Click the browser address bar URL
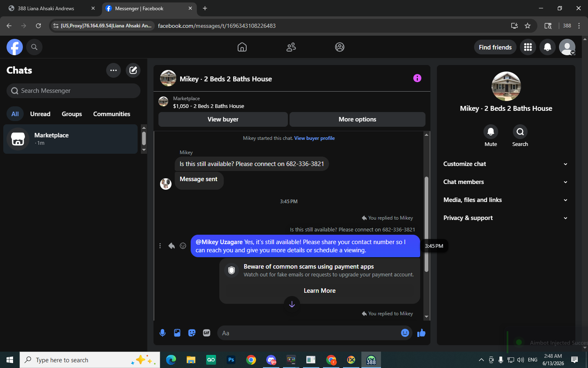588x368 pixels. pos(217,26)
